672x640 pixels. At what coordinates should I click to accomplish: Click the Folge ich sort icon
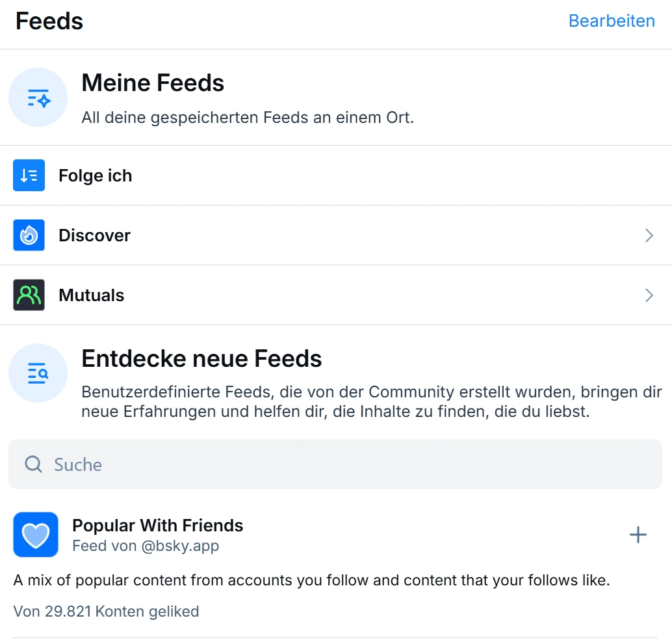(29, 175)
